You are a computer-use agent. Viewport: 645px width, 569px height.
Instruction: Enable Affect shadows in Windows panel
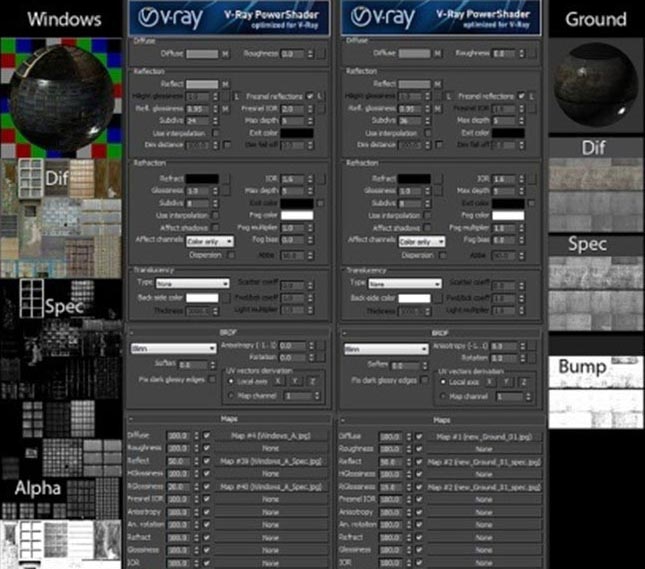(x=215, y=227)
